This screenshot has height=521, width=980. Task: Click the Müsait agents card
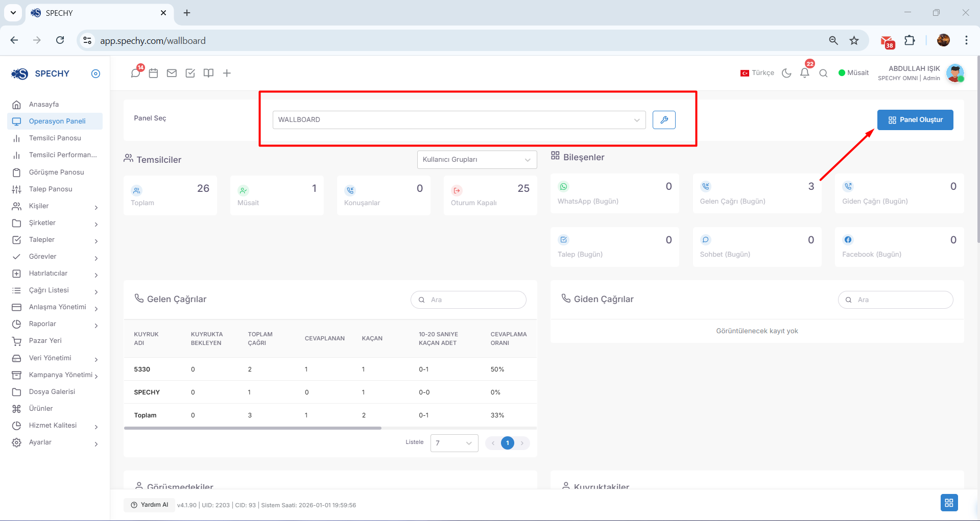click(277, 195)
